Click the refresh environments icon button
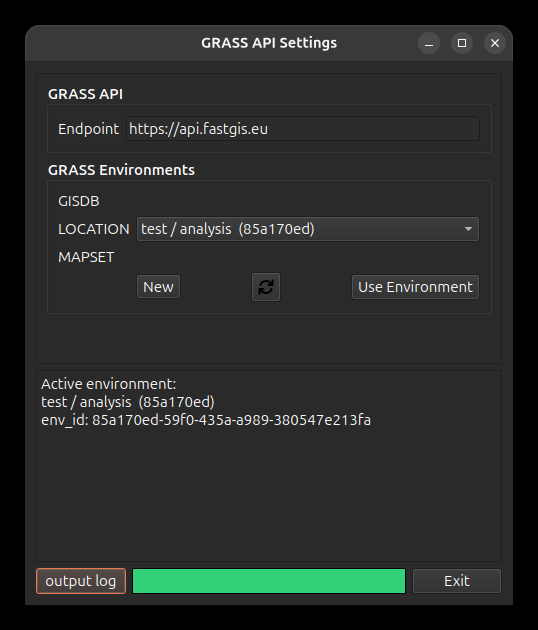Image resolution: width=538 pixels, height=630 pixels. tap(266, 287)
